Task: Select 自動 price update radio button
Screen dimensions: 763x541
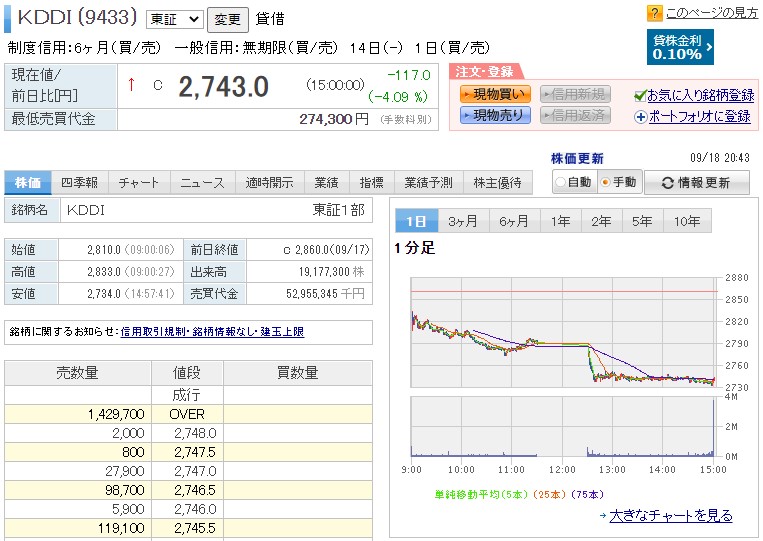Action: (560, 182)
